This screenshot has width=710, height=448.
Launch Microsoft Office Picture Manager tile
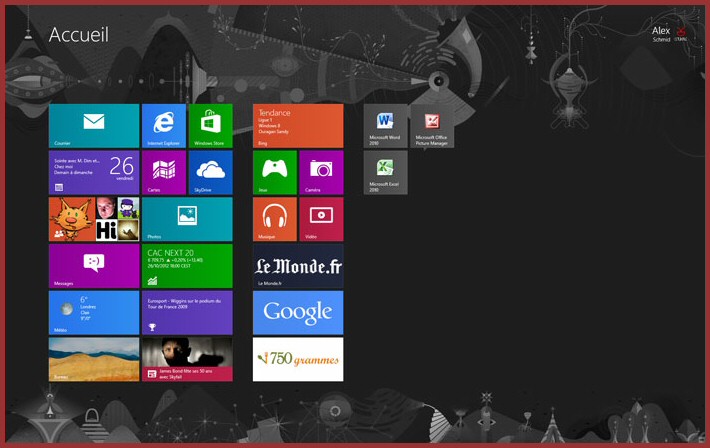pyautogui.click(x=432, y=126)
